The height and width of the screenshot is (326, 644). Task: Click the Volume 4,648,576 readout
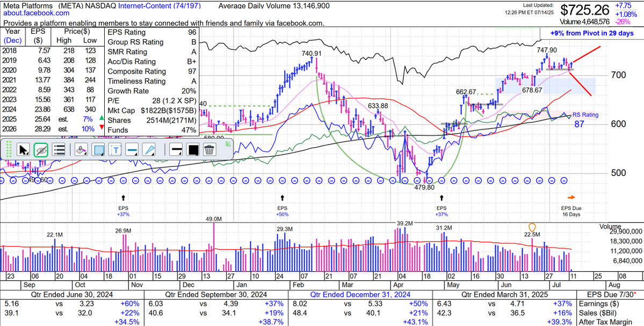tap(585, 21)
